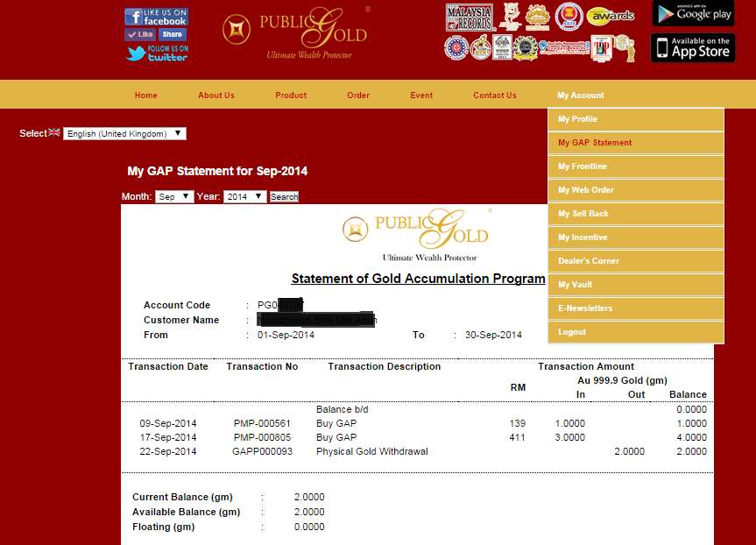This screenshot has height=545, width=756.
Task: Click the Transaction No column header
Action: 262,366
